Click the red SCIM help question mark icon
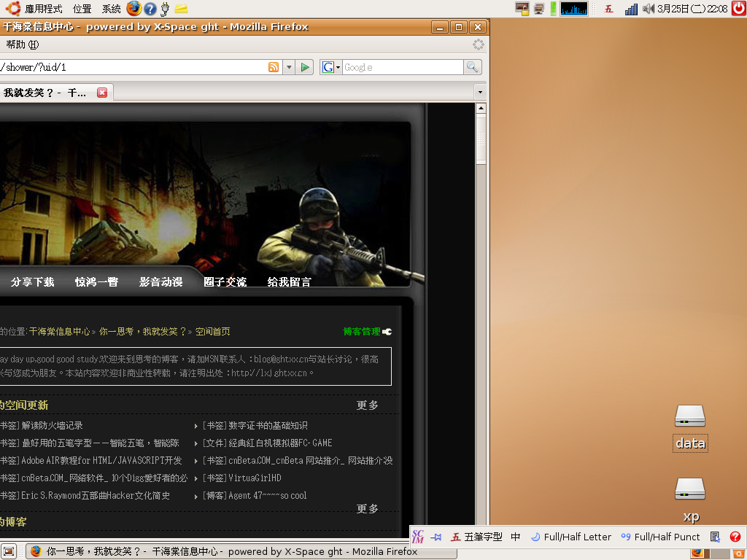Viewport: 747px width, 560px height. point(735,537)
